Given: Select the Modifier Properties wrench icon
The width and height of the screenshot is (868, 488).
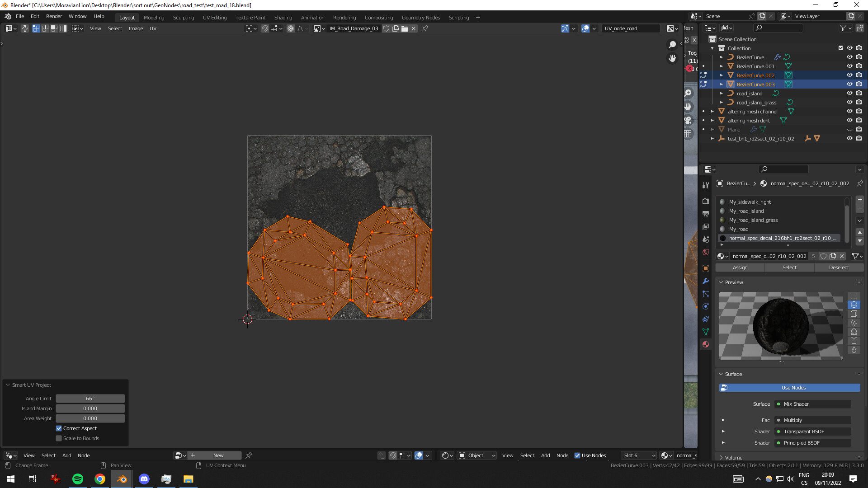Looking at the screenshot, I should (x=706, y=282).
